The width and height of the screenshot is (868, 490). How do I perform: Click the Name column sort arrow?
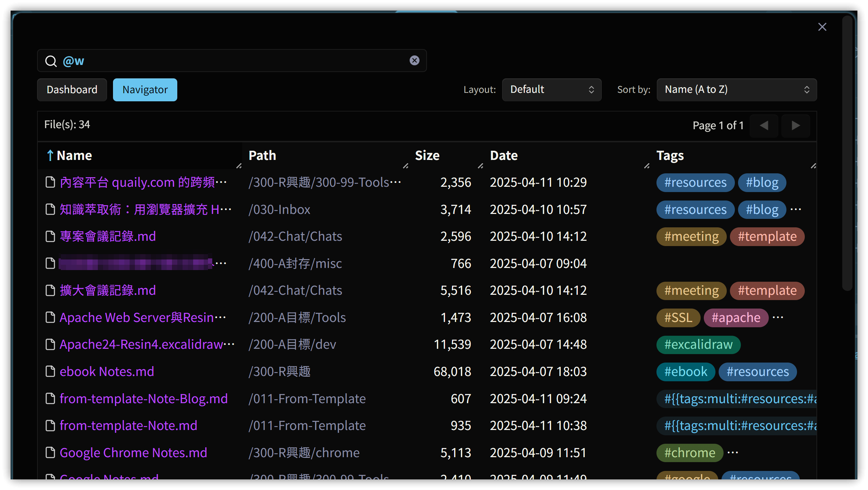(x=50, y=155)
